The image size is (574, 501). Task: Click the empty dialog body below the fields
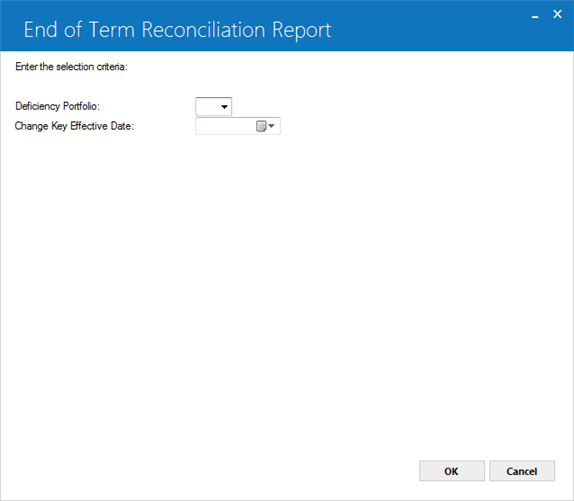[x=287, y=293]
